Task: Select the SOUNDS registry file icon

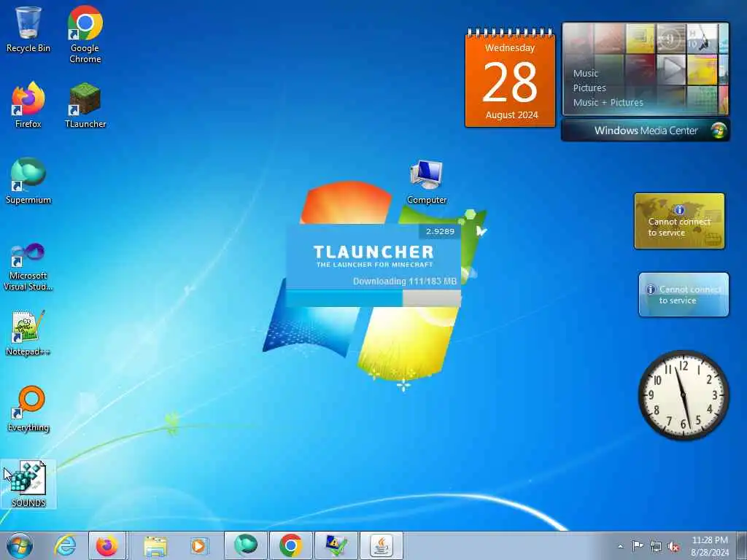Action: (x=28, y=484)
